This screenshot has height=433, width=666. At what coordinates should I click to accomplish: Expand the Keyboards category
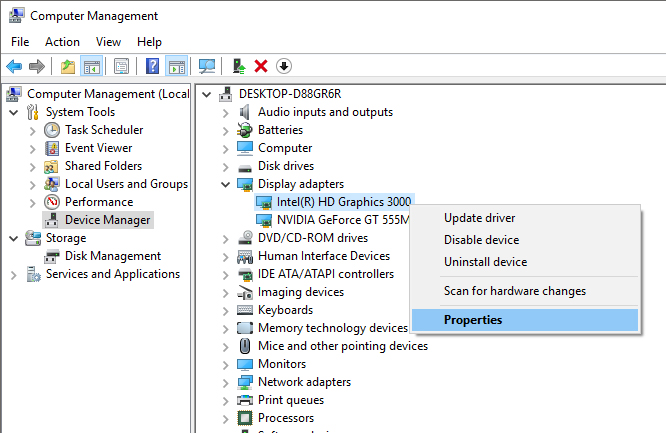point(226,311)
